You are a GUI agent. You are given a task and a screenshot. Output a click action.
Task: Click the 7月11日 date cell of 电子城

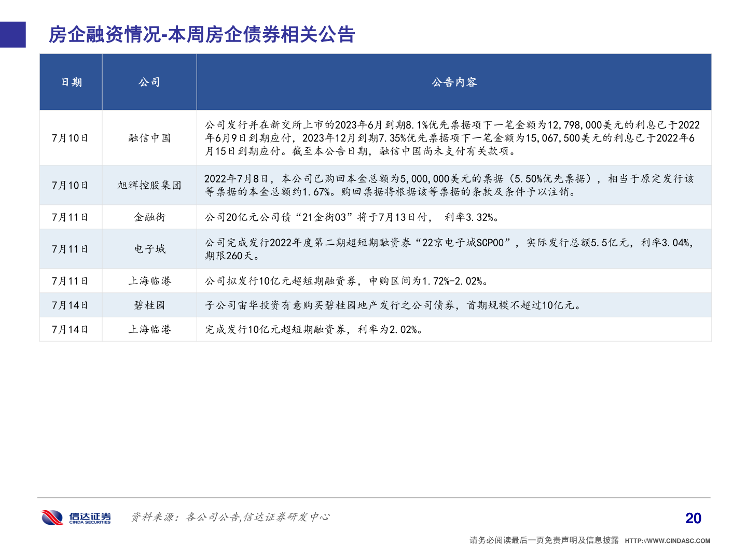pos(71,248)
